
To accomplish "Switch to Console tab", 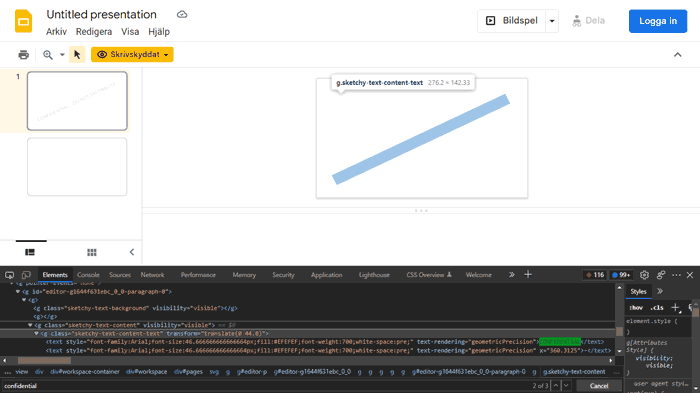I will (88, 275).
